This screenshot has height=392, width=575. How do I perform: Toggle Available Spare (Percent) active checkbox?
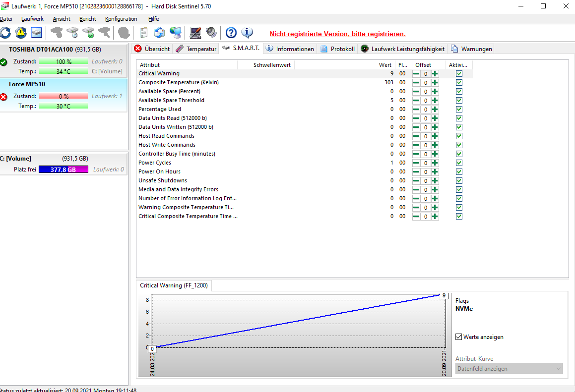click(x=459, y=92)
